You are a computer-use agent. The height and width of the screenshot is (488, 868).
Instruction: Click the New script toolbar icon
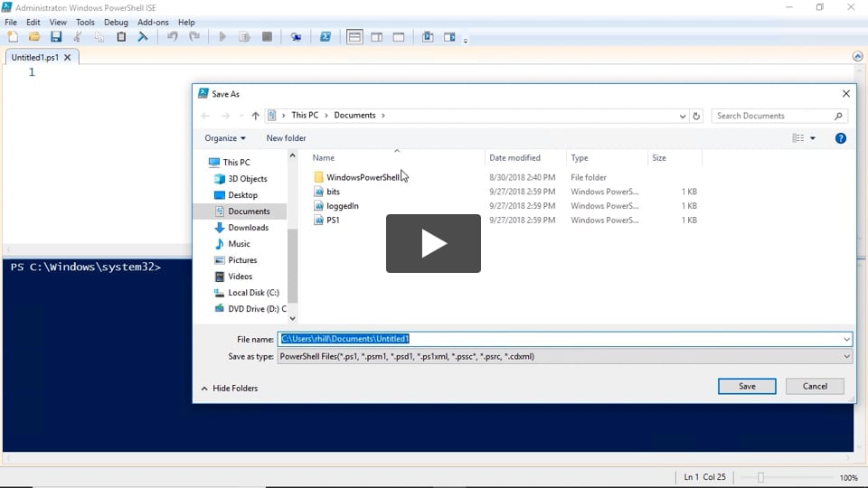[13, 37]
